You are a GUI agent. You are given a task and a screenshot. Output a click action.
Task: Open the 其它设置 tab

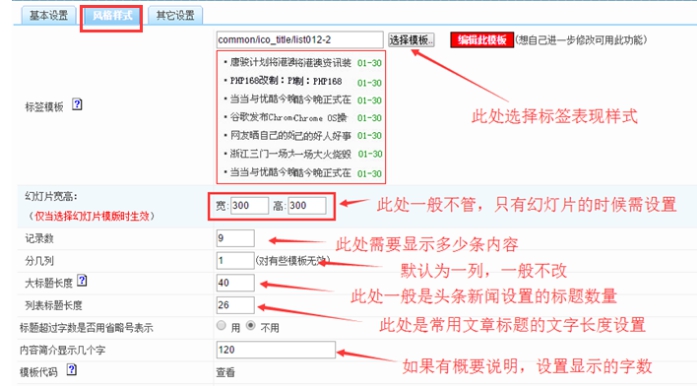(175, 16)
